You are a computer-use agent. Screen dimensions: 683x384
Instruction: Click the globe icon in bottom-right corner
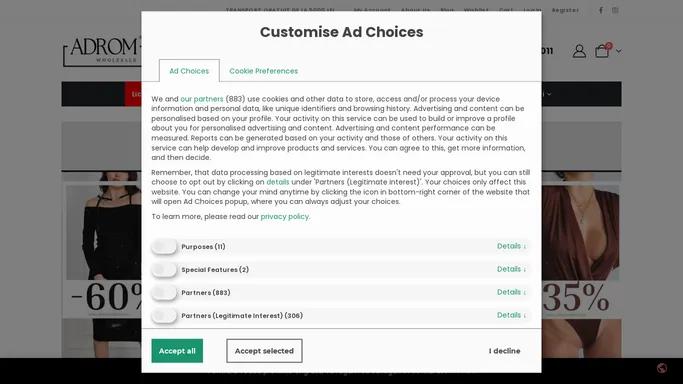click(x=662, y=368)
